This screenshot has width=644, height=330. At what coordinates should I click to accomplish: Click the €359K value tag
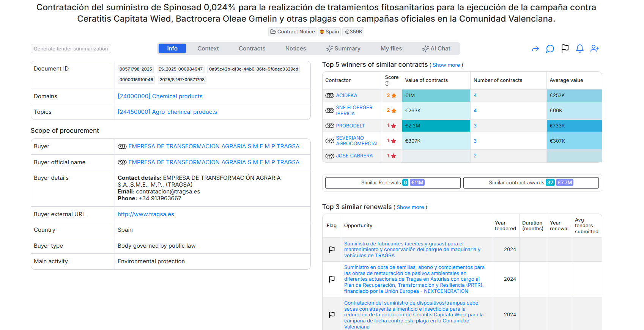353,32
